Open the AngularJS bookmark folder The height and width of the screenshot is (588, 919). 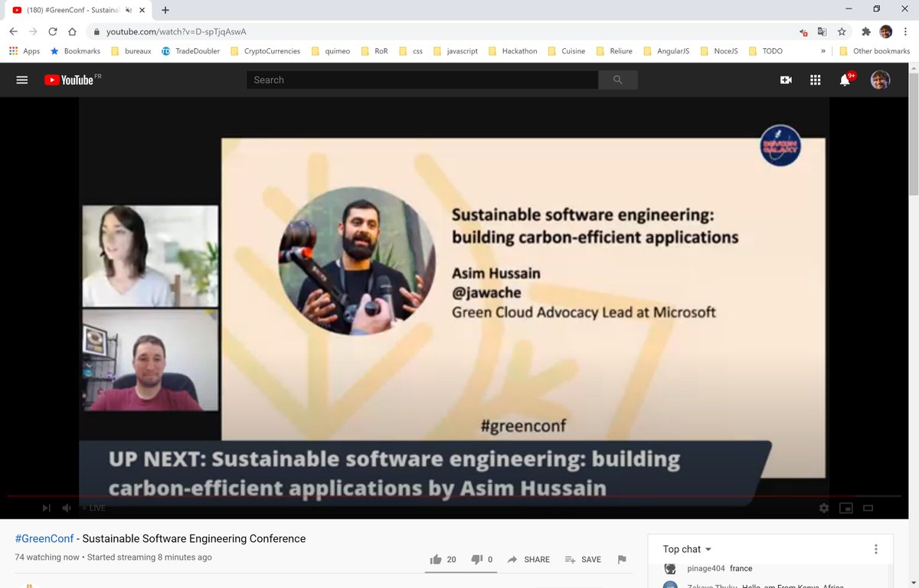click(x=666, y=51)
